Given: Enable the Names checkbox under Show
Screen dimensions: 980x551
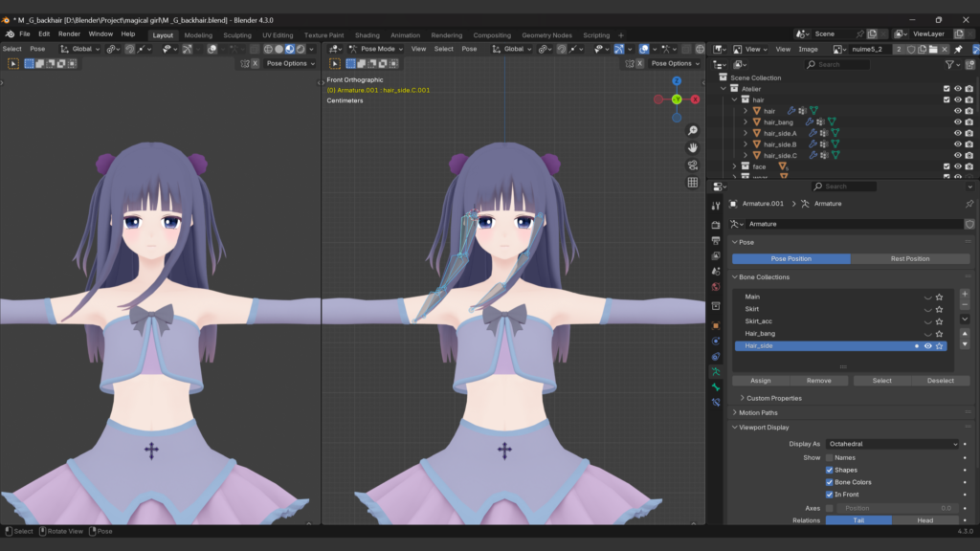Looking at the screenshot, I should (x=829, y=457).
